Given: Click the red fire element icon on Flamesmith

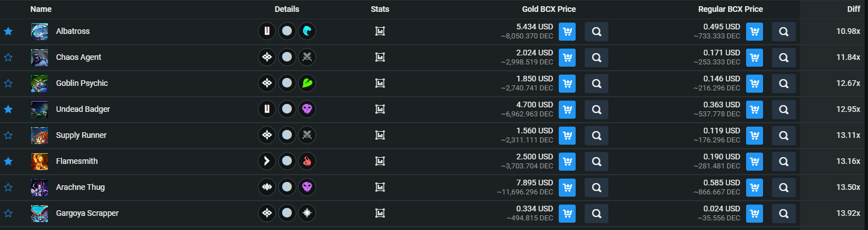Looking at the screenshot, I should [x=307, y=161].
